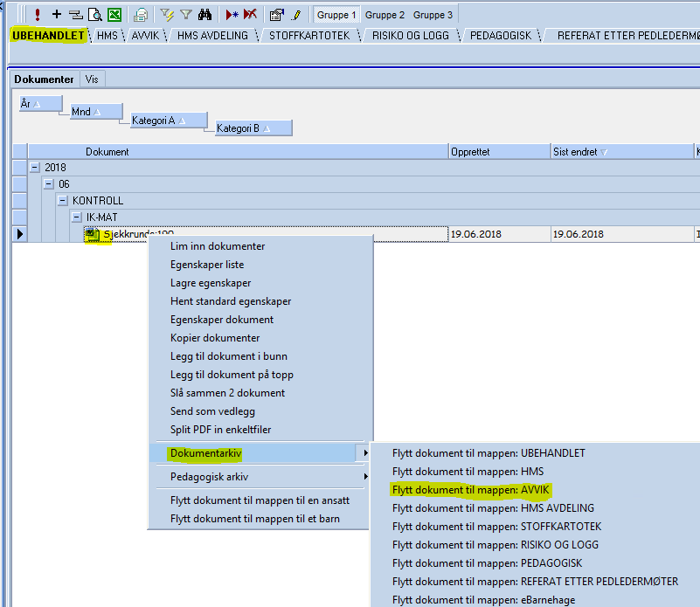
Task: Open the PEDAGOGISK tab
Action: tap(501, 36)
